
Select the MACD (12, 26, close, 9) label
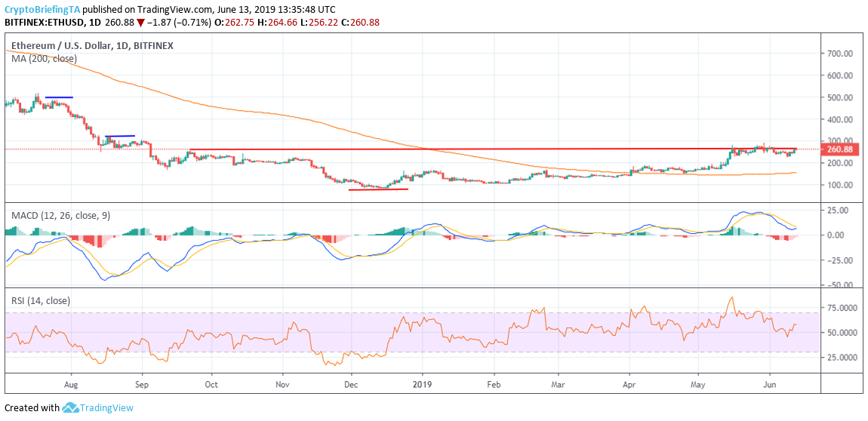[x=61, y=216]
